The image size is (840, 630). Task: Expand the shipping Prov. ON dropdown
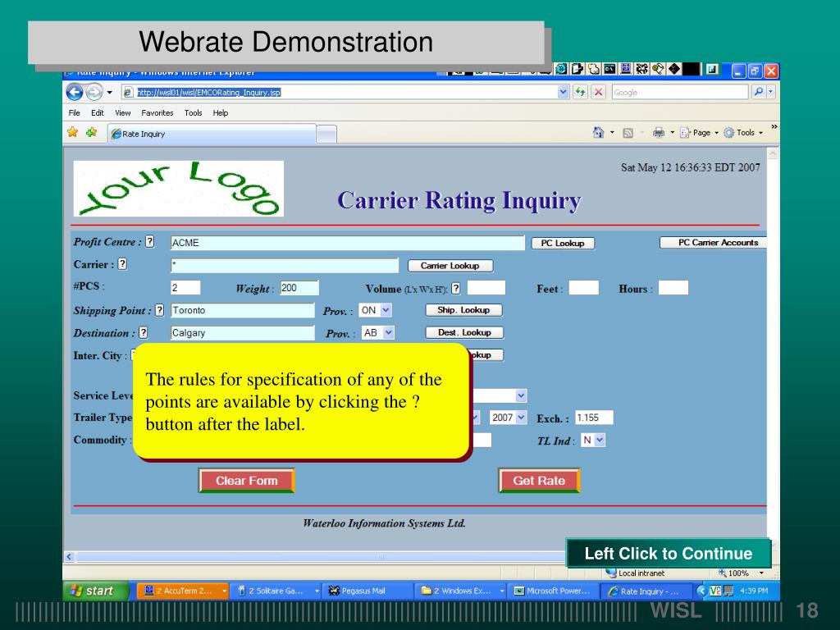click(x=386, y=310)
